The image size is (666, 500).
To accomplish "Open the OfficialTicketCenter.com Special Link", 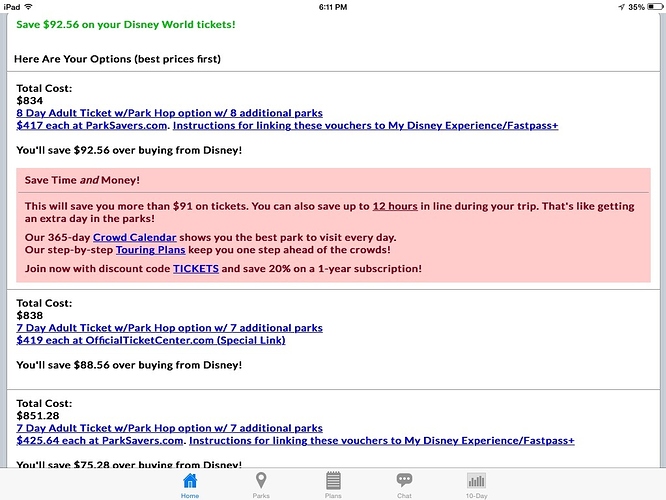I will point(150,340).
